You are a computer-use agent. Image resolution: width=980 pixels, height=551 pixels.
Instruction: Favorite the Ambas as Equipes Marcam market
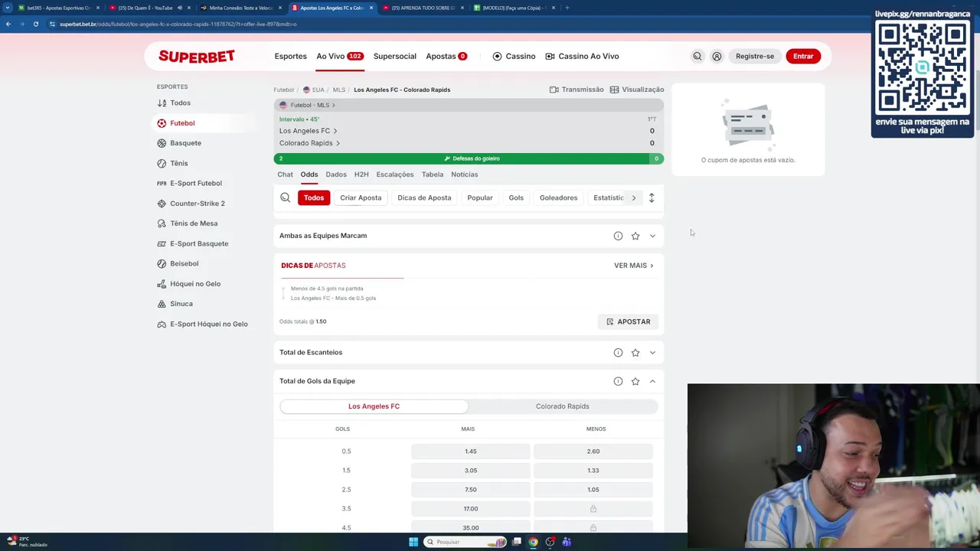635,236
